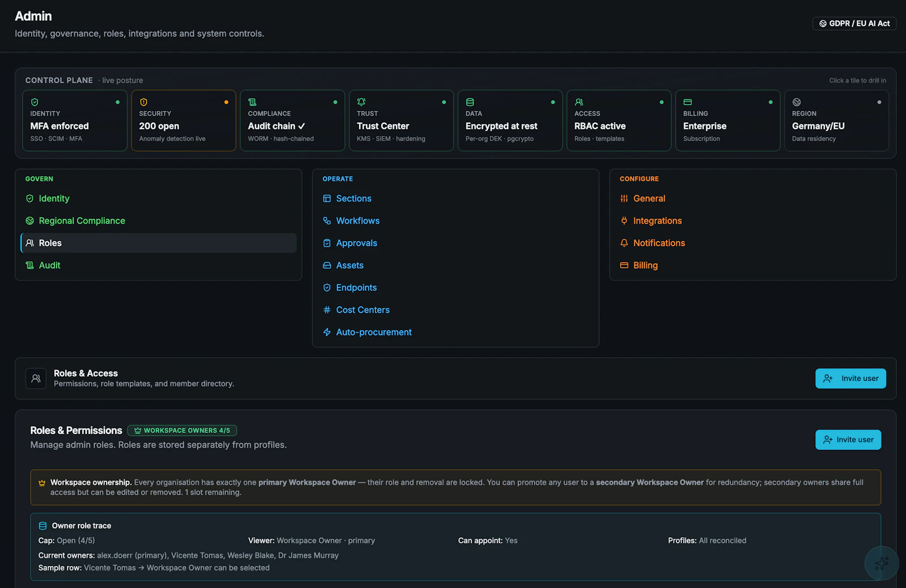Click the Identity shield icon under Govern
Screen dimensions: 906x588
point(30,199)
